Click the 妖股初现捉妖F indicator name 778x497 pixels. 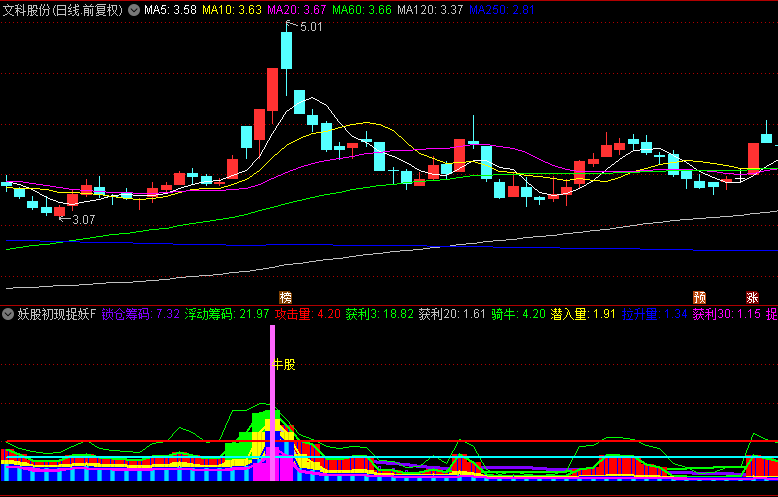[x=56, y=314]
